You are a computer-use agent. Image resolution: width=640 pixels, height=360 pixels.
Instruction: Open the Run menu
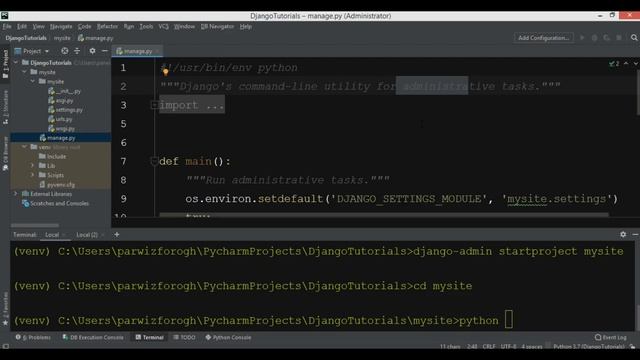(x=129, y=27)
